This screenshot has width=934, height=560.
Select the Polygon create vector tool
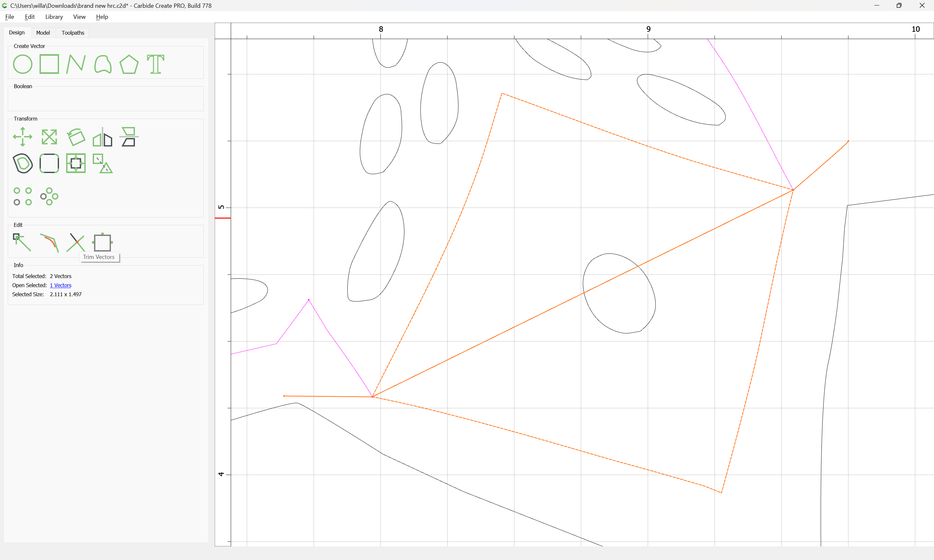click(x=129, y=64)
